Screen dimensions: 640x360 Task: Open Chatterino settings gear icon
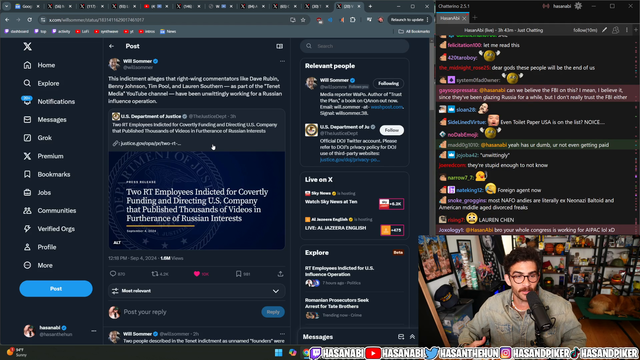point(578,6)
